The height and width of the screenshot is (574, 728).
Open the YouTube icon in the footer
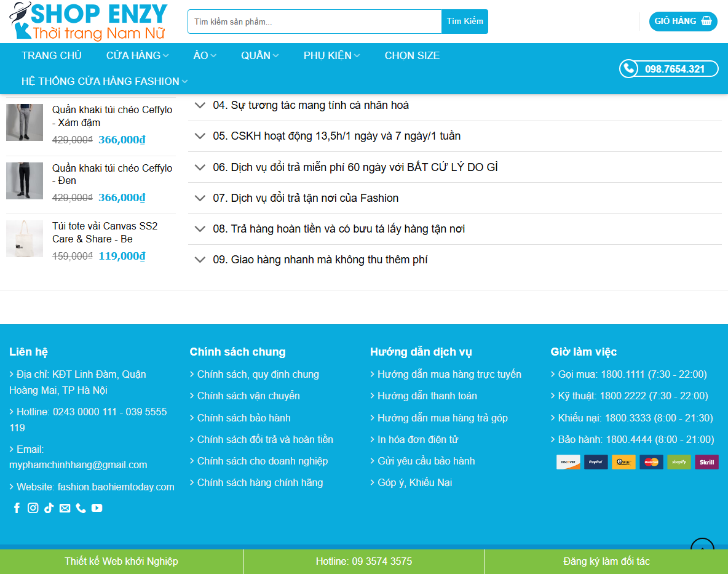(97, 508)
